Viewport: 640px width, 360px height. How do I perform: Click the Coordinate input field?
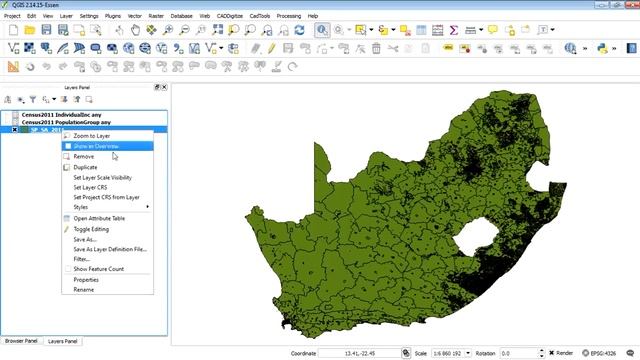click(x=360, y=353)
